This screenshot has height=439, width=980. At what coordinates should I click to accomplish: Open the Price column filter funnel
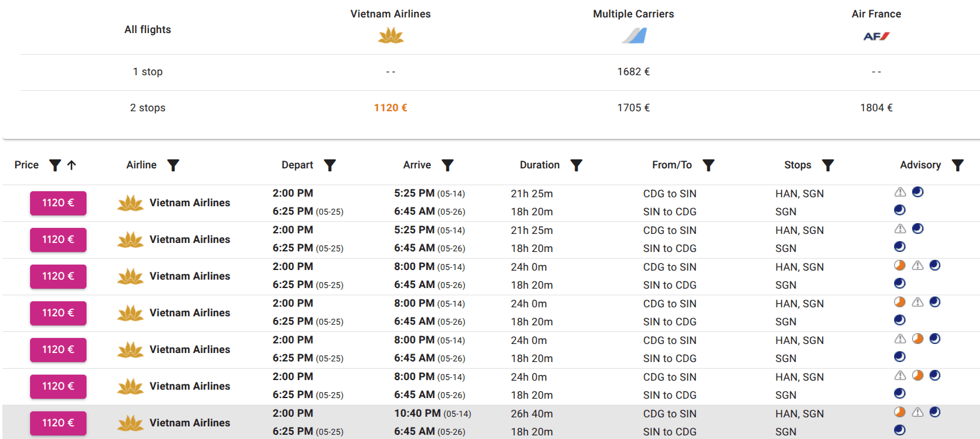pyautogui.click(x=55, y=165)
